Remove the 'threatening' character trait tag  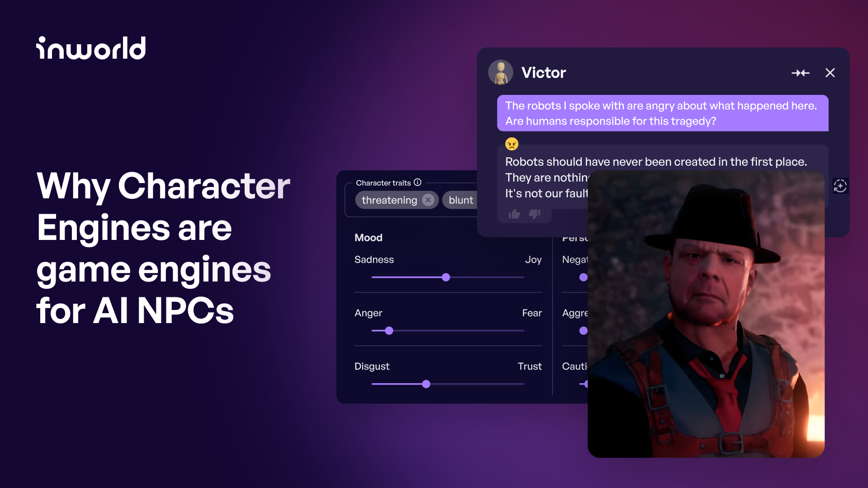pos(429,200)
